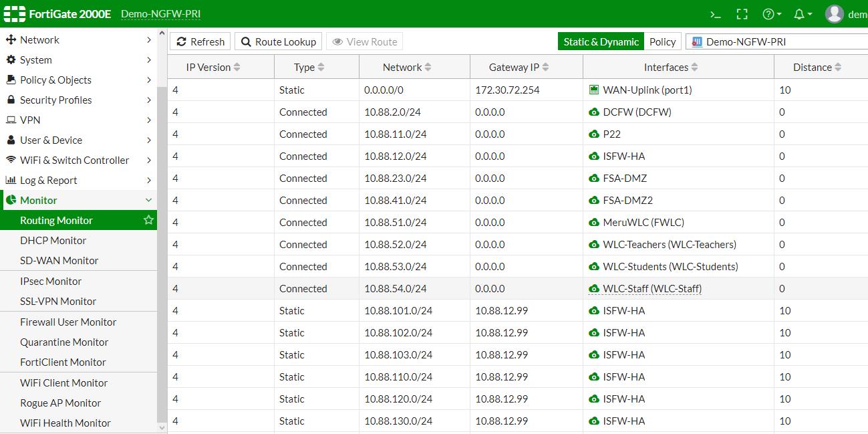Click the Route Lookup button

click(x=278, y=41)
